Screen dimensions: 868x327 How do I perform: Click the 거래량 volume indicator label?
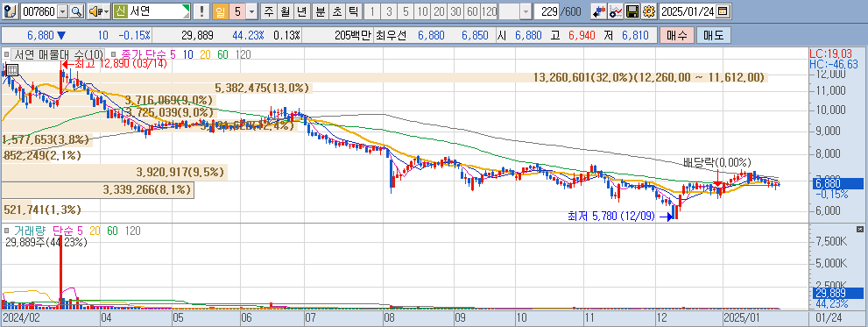pyautogui.click(x=30, y=231)
